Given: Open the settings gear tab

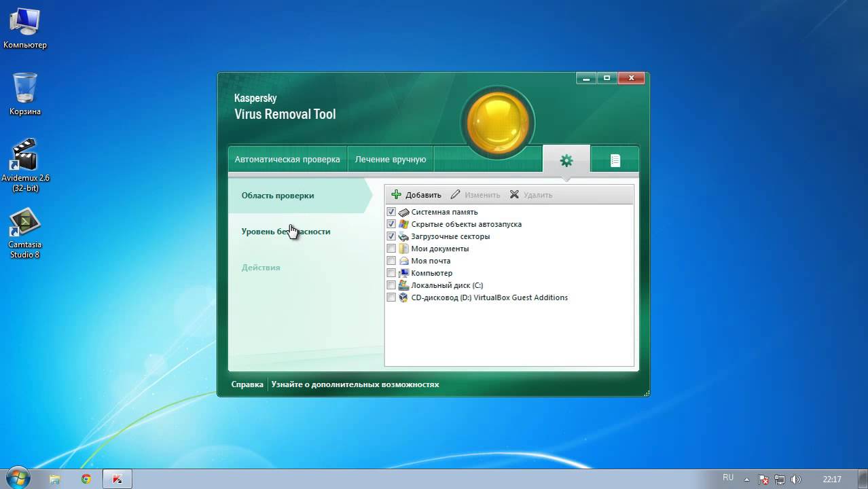Looking at the screenshot, I should (x=566, y=160).
